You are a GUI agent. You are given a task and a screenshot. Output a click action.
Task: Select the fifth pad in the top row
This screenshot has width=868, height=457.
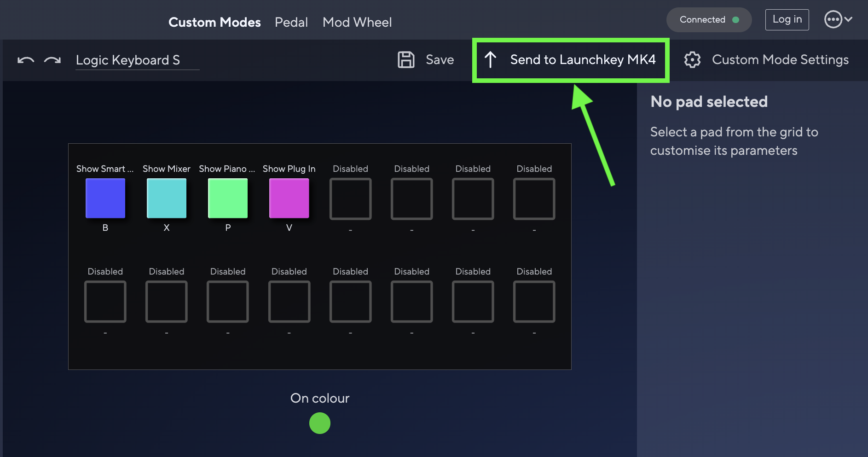pos(351,199)
